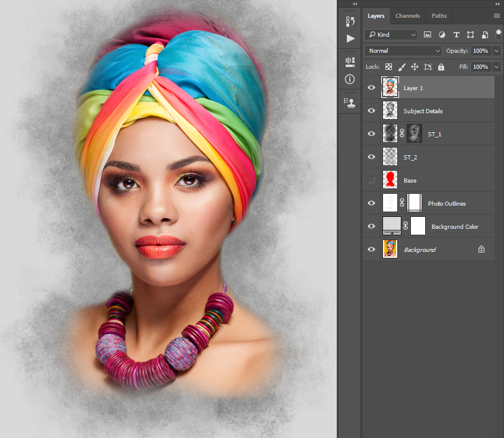Open the Kind filter dropdown
Viewport: 504px width, 438px height.
(x=391, y=34)
